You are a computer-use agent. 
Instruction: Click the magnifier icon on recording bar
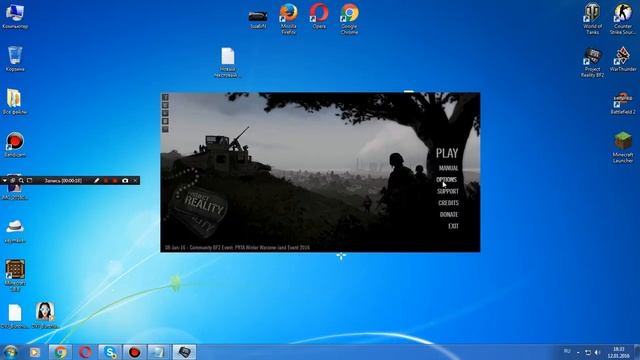point(21,180)
